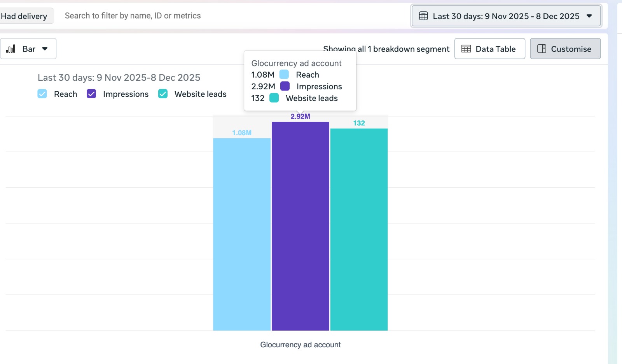Expand the Last 30 days date range dropdown
This screenshot has height=364, width=622.
[x=589, y=16]
